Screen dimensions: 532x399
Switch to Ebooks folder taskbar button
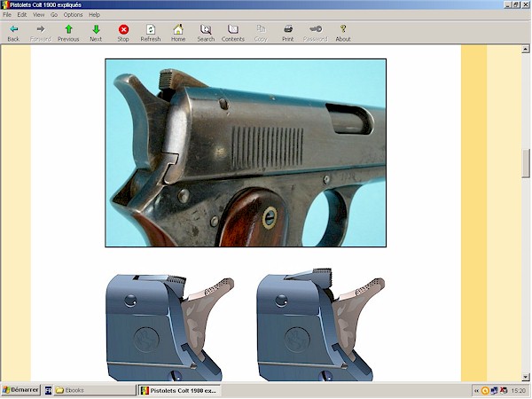pos(95,390)
